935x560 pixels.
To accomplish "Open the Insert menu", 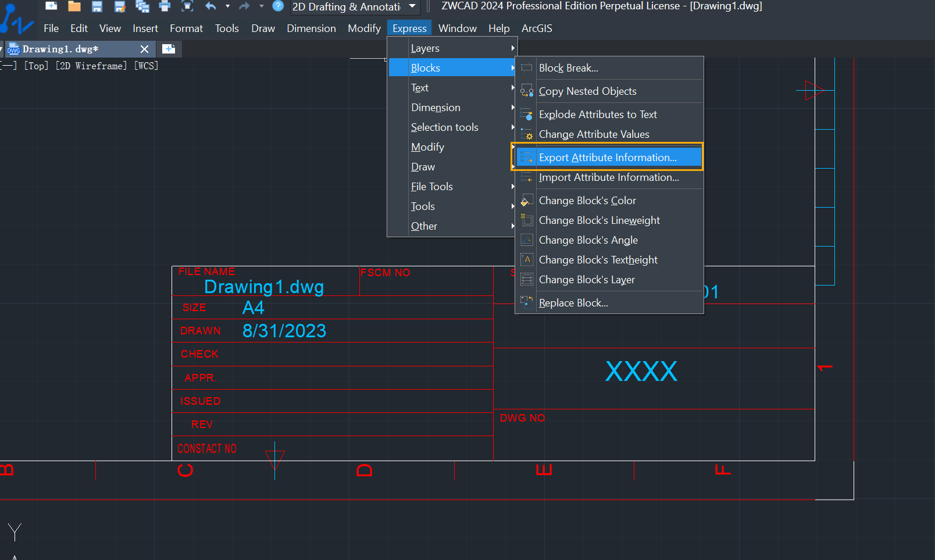I will point(145,28).
